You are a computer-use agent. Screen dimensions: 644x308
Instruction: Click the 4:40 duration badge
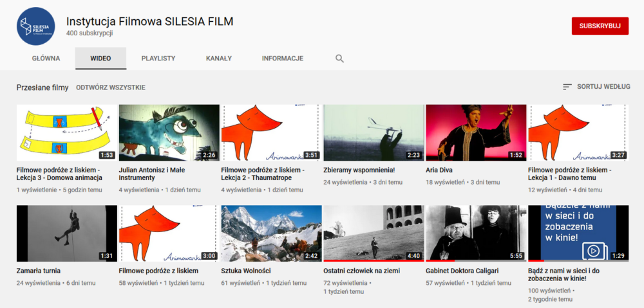point(414,256)
